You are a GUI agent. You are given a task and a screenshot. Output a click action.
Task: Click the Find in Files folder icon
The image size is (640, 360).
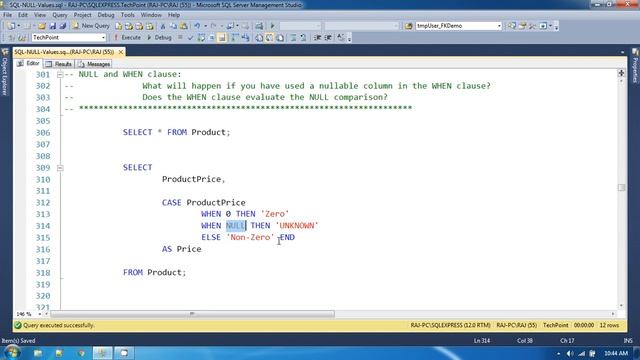pos(409,26)
